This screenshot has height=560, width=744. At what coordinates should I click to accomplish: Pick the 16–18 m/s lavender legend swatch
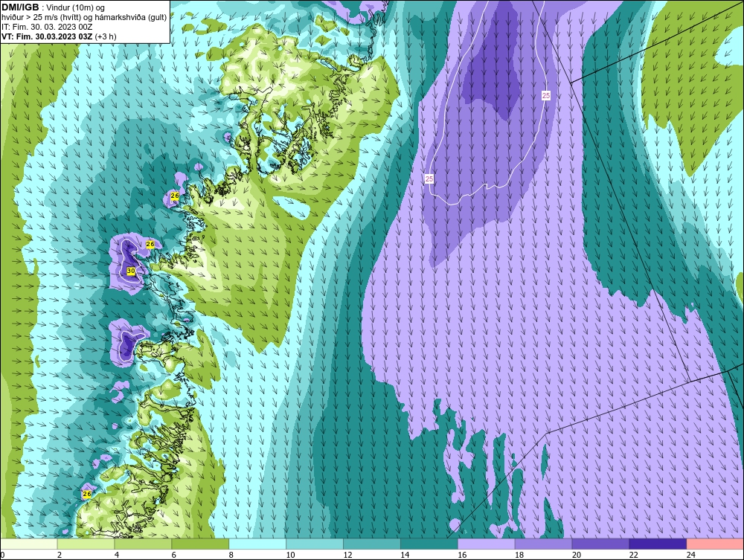[486, 544]
